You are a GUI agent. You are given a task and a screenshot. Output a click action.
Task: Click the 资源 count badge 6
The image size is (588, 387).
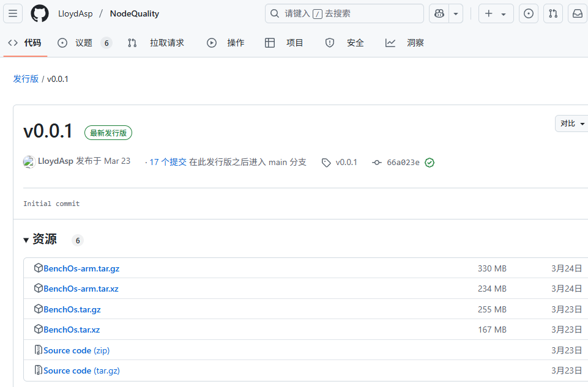point(78,240)
